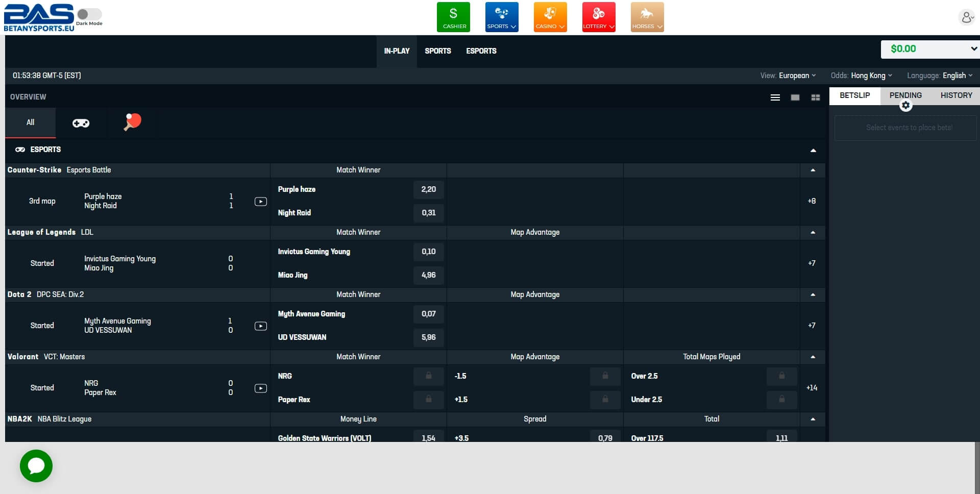Viewport: 980px width, 494px height.
Task: Open the PENDING bets tab
Action: pyautogui.click(x=905, y=95)
